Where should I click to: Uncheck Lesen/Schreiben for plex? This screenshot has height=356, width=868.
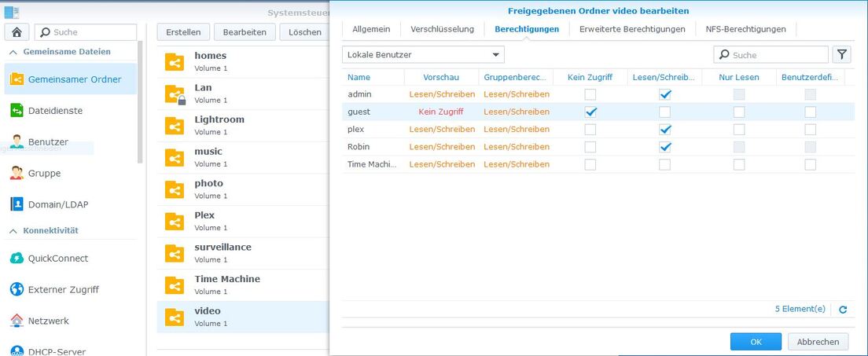tap(665, 130)
